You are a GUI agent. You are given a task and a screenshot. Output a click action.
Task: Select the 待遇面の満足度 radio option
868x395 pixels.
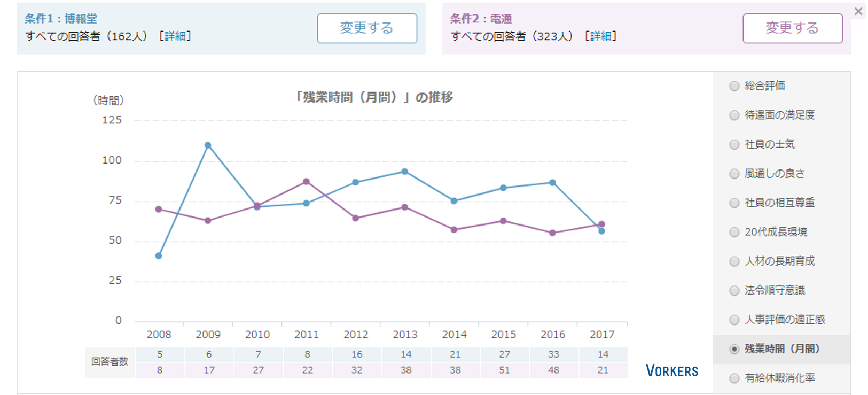tap(734, 115)
